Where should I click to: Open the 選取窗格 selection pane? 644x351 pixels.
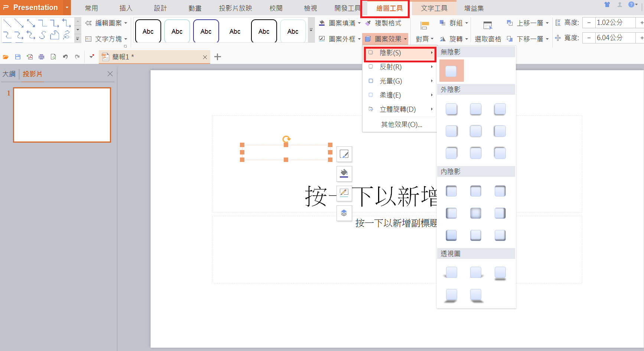click(x=488, y=31)
